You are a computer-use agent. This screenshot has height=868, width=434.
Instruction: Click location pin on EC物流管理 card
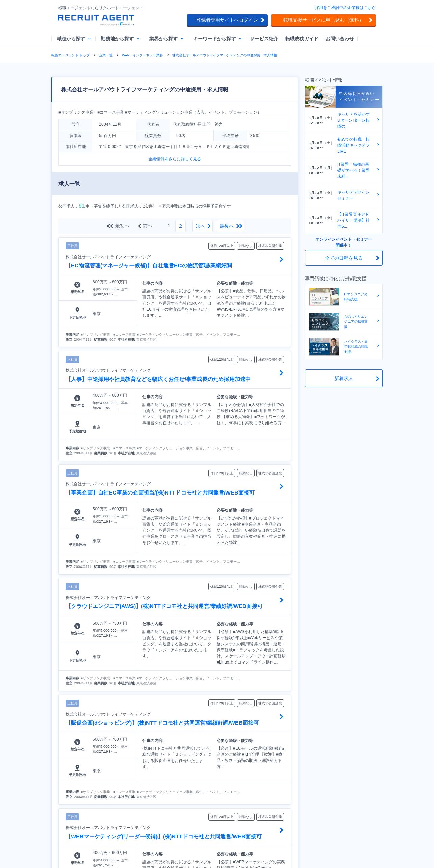[77, 310]
